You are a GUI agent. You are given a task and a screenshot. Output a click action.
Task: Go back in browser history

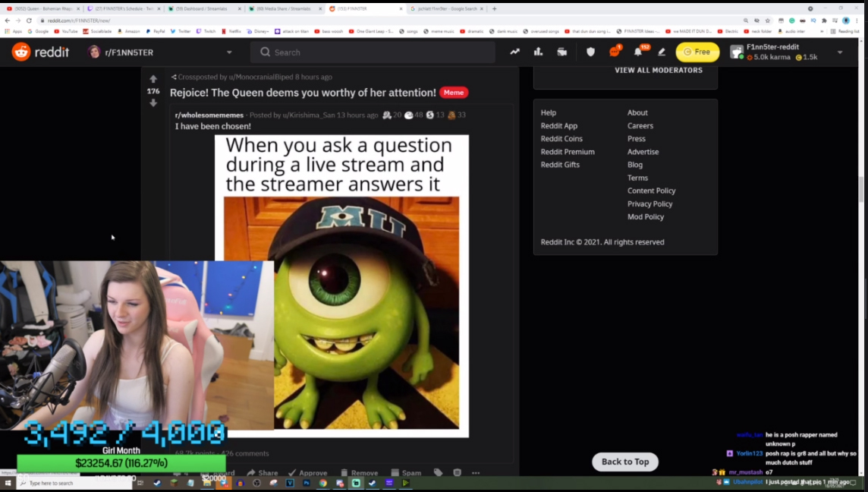pos(7,20)
